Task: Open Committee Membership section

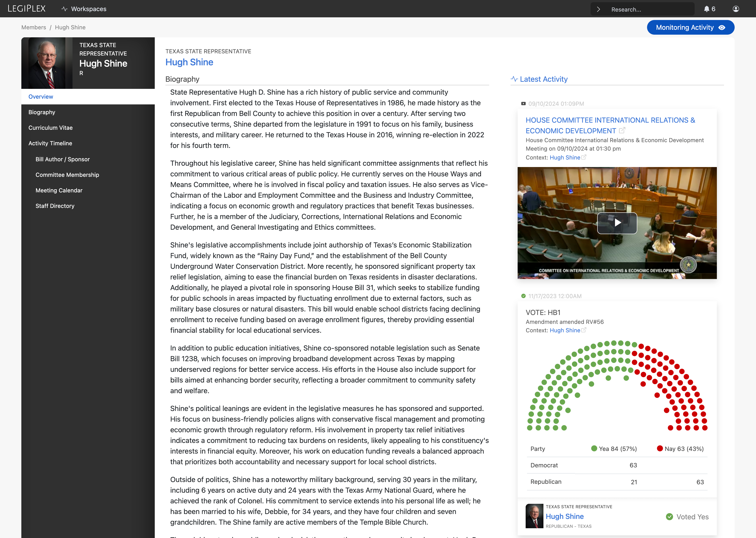Action: [x=67, y=175]
